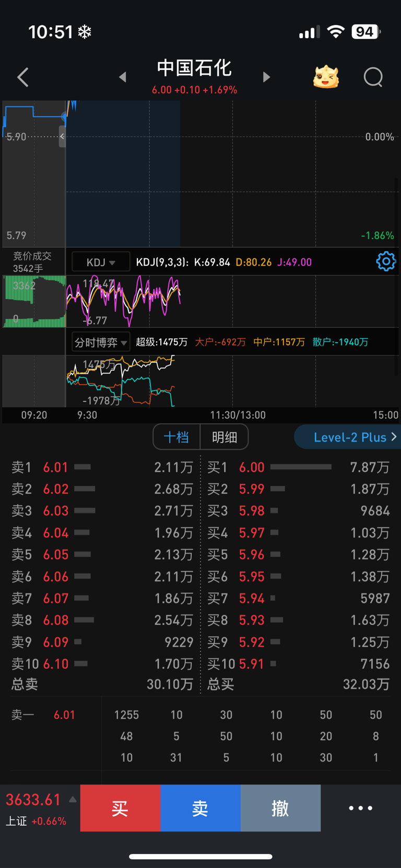The image size is (401, 868).
Task: Select the 卖10 price 6.10
Action: [x=56, y=664]
